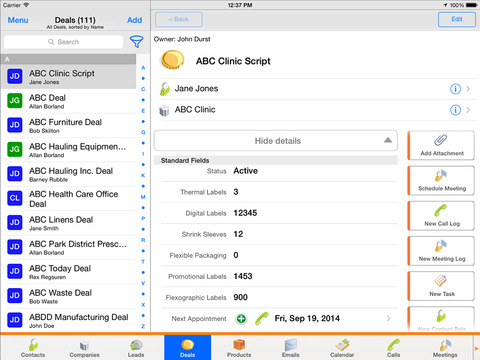Viewport: 480px width, 360px height.
Task: Click the Schedule Meeting action button
Action: tap(441, 181)
